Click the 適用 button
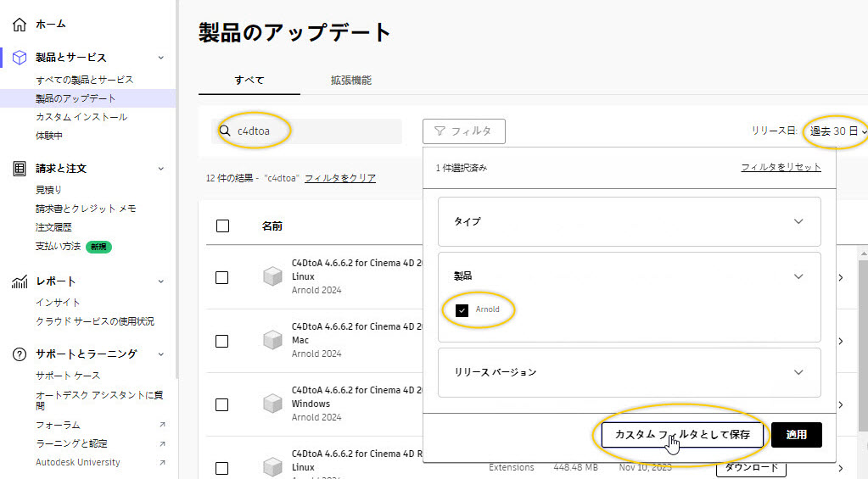 pyautogui.click(x=797, y=435)
